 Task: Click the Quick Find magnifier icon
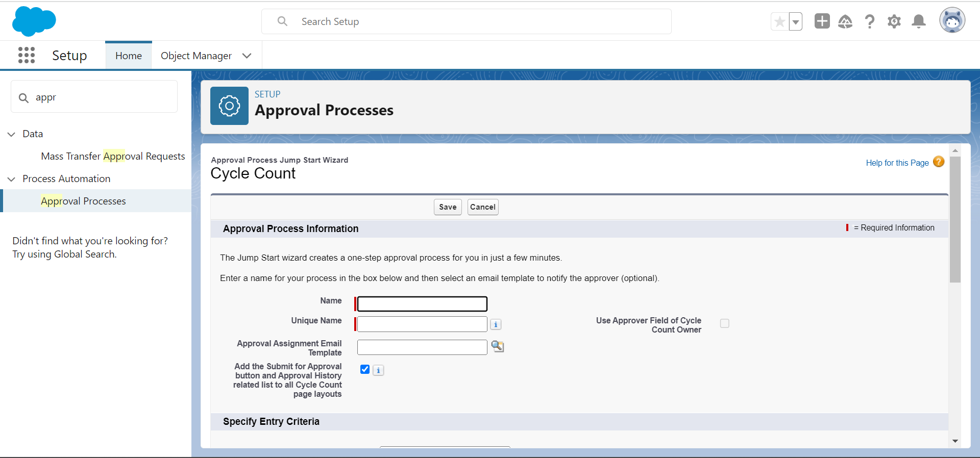pos(23,97)
